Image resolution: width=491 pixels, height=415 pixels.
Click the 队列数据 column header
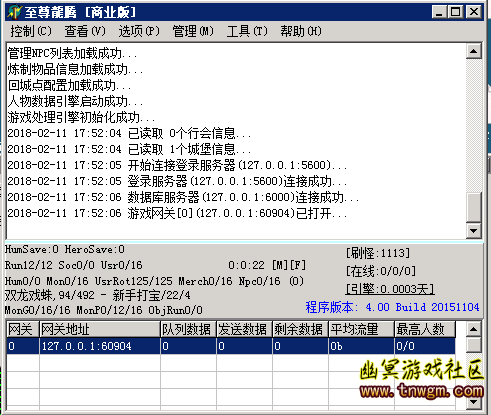click(188, 329)
